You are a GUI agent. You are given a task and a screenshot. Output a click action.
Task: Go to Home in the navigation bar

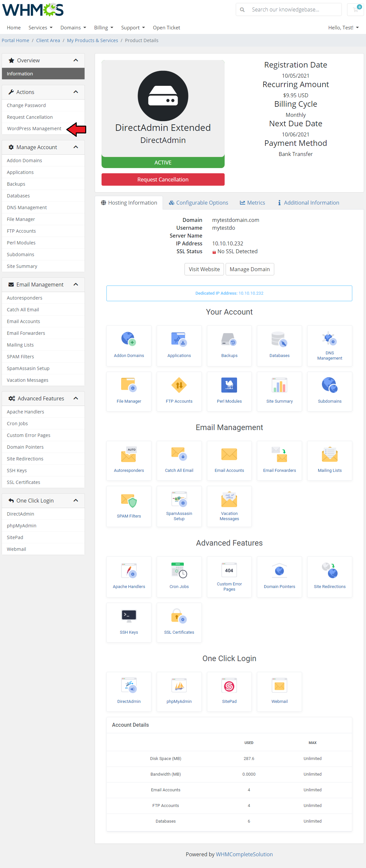pyautogui.click(x=14, y=28)
